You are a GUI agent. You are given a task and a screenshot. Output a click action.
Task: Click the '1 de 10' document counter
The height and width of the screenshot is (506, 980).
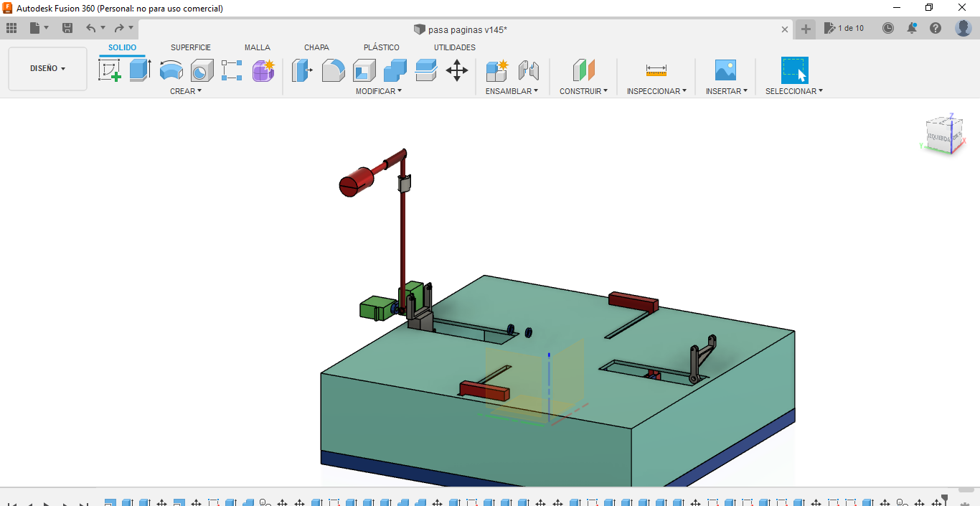click(x=844, y=28)
